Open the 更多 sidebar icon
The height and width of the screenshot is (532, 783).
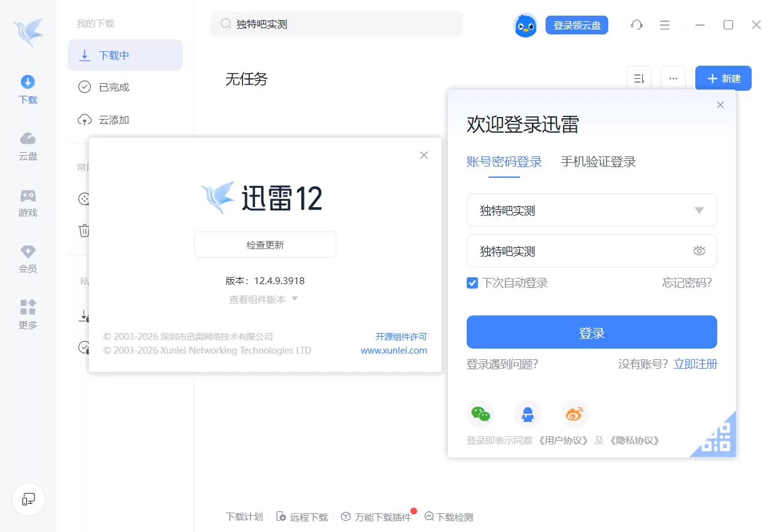28,313
